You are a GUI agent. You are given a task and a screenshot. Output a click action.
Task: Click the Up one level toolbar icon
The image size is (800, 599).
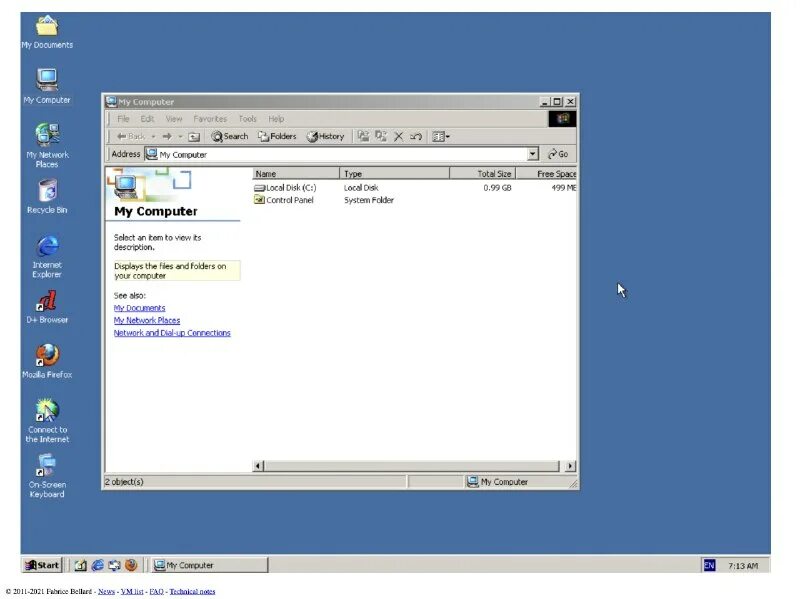click(193, 136)
